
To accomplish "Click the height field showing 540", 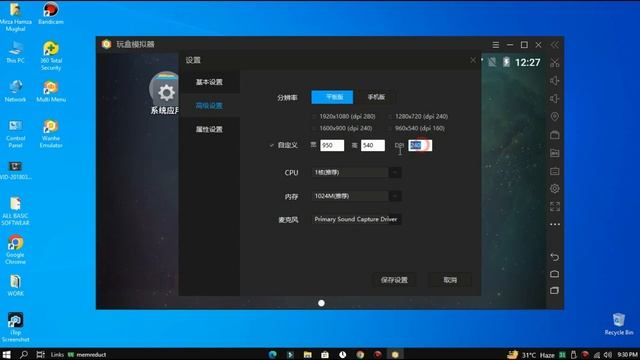I will click(373, 145).
